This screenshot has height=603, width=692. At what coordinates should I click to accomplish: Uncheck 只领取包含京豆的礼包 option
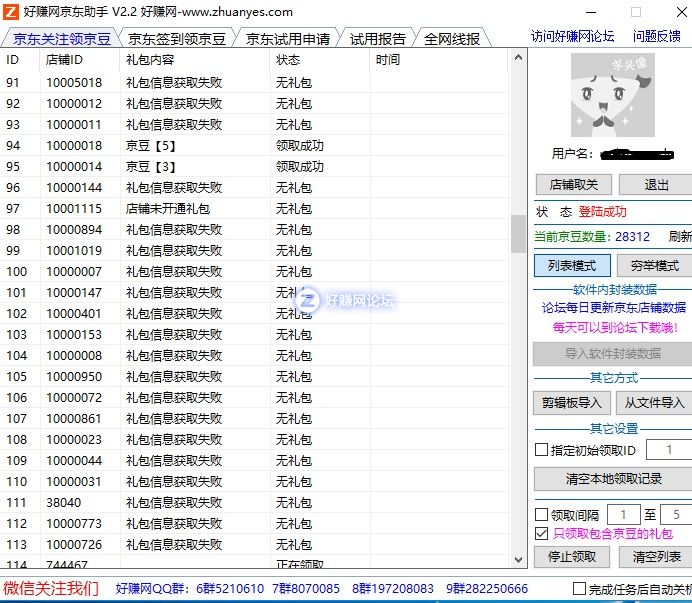click(x=542, y=534)
